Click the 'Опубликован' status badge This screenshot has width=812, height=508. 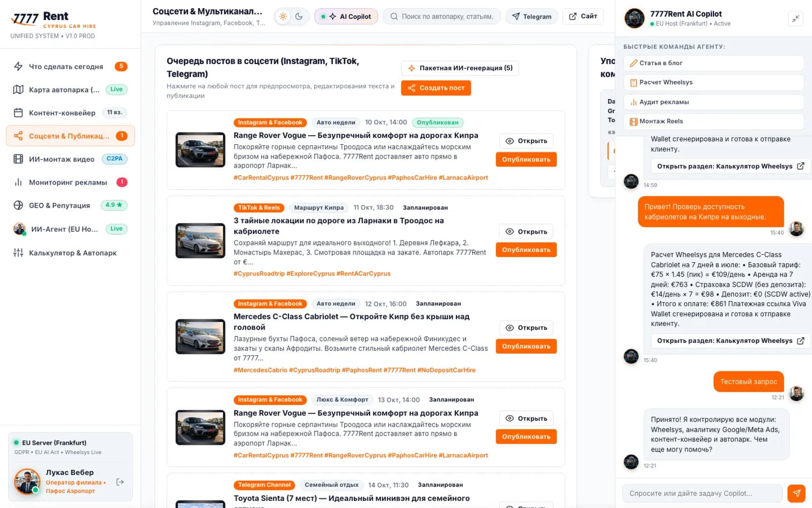tap(437, 122)
